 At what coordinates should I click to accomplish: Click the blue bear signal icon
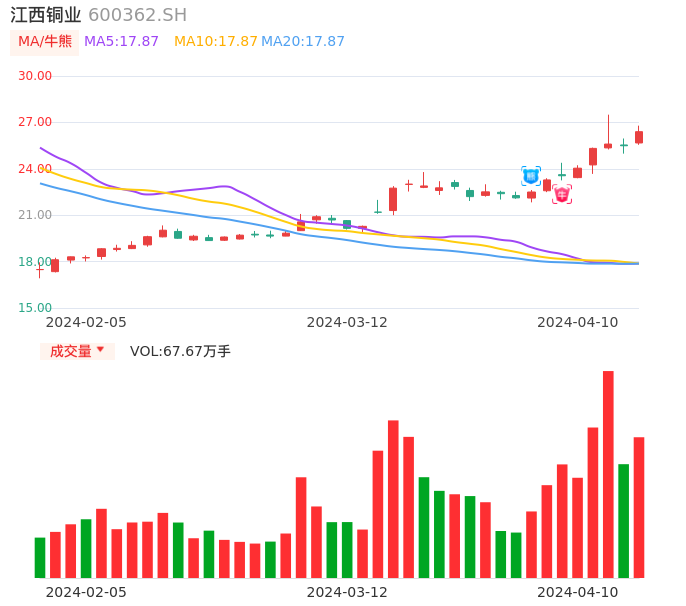pyautogui.click(x=531, y=176)
